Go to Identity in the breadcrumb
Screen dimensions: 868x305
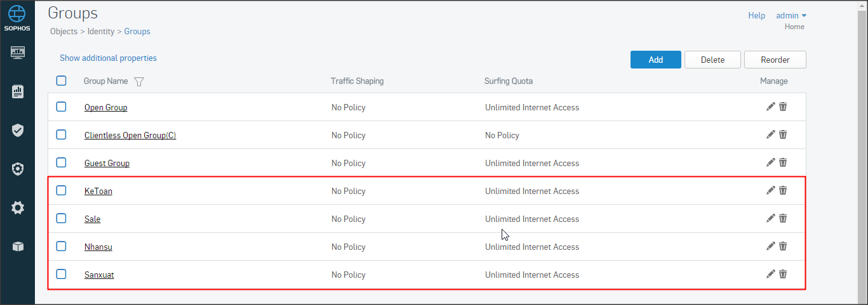(100, 31)
